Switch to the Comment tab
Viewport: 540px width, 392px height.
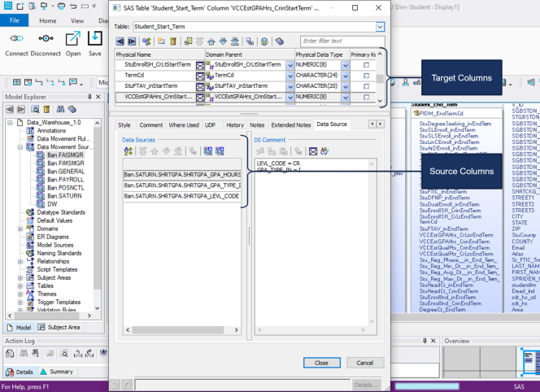click(x=150, y=125)
